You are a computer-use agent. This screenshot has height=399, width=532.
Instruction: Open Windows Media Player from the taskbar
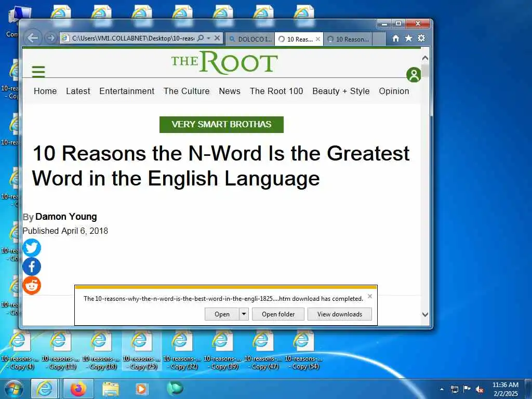point(141,389)
